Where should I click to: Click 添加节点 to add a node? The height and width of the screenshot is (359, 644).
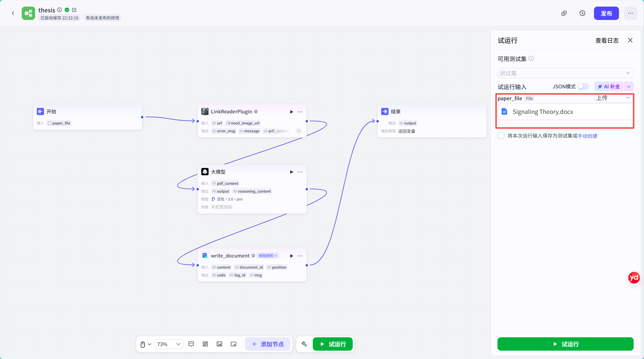coord(268,344)
